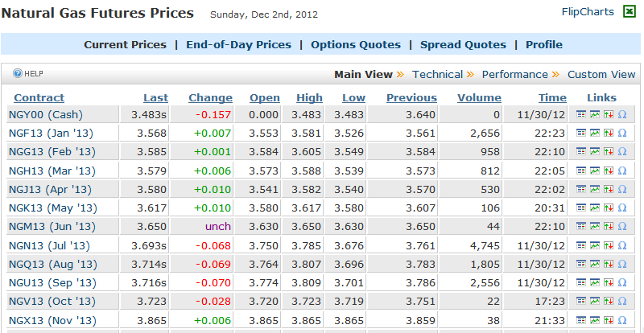644x333 pixels.
Task: Click the blue HELP question mark icon
Action: coord(17,73)
